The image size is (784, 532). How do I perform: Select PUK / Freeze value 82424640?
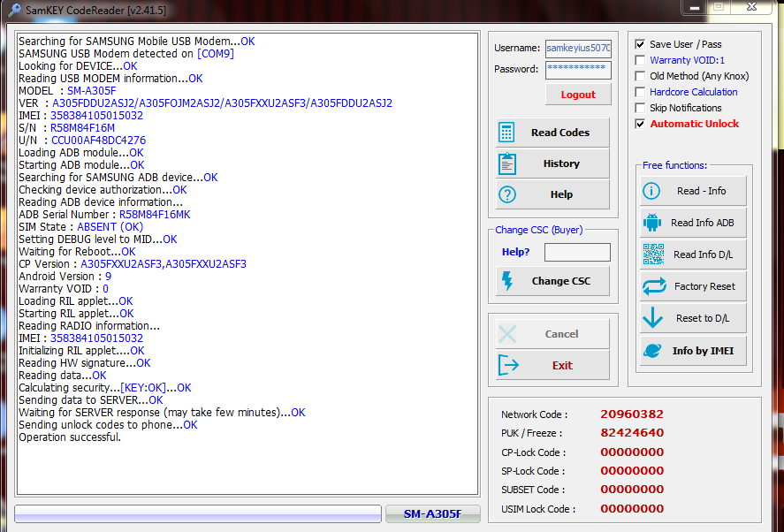coord(632,432)
